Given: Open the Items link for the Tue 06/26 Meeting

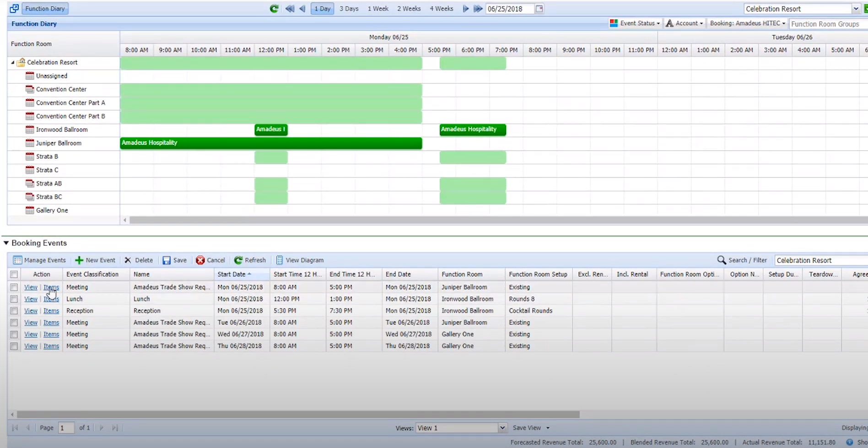Looking at the screenshot, I should 51,323.
